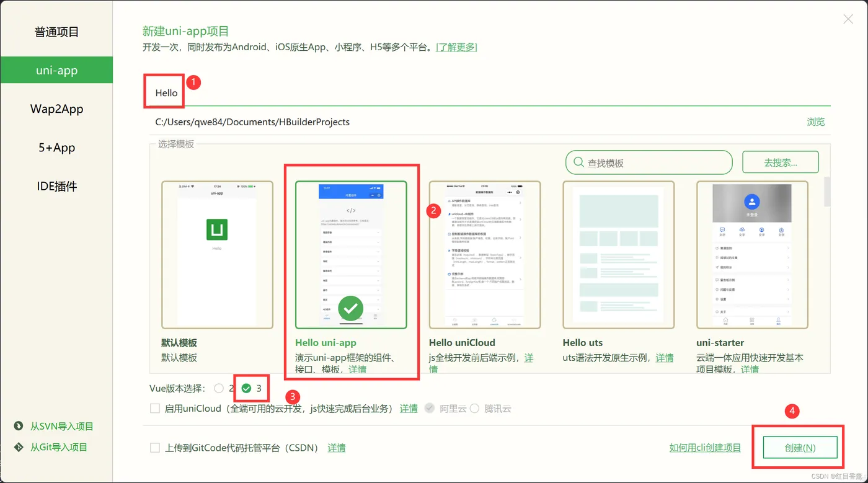Image resolution: width=868 pixels, height=483 pixels.
Task: Click the Vue版本选择 label
Action: pyautogui.click(x=177, y=389)
